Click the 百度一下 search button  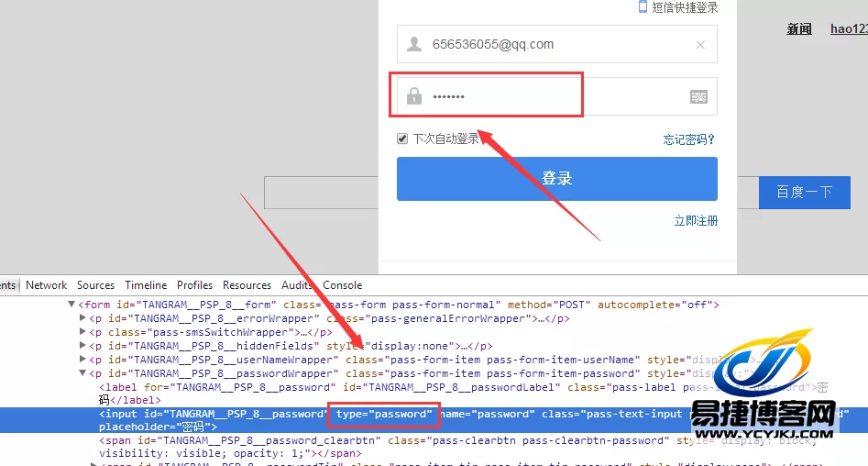(x=805, y=193)
